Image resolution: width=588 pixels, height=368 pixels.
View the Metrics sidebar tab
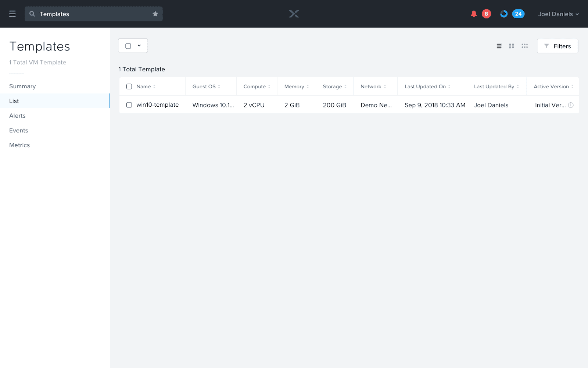(x=55, y=145)
